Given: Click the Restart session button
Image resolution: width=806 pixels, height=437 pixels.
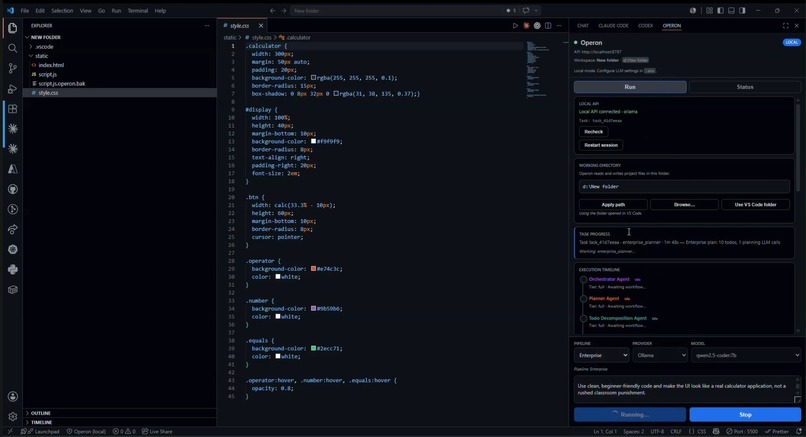Looking at the screenshot, I should [x=601, y=145].
